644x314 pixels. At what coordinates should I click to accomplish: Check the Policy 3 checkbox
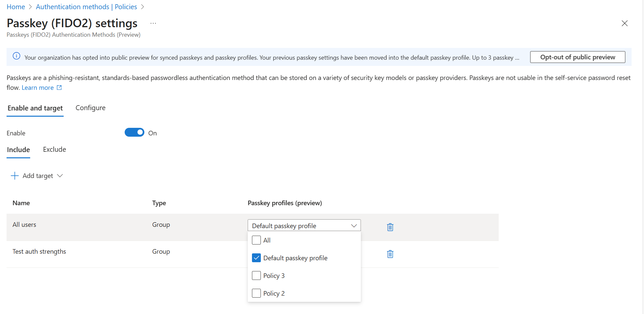click(x=256, y=276)
